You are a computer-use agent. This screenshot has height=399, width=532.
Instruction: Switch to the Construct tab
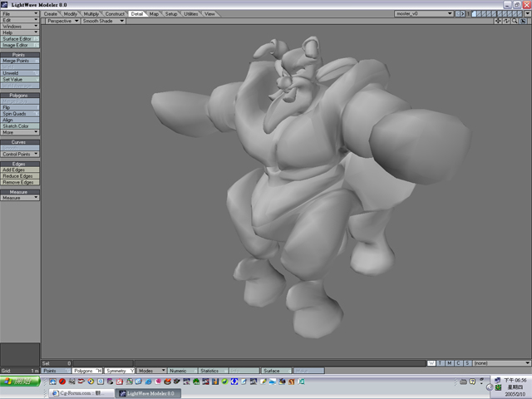115,14
